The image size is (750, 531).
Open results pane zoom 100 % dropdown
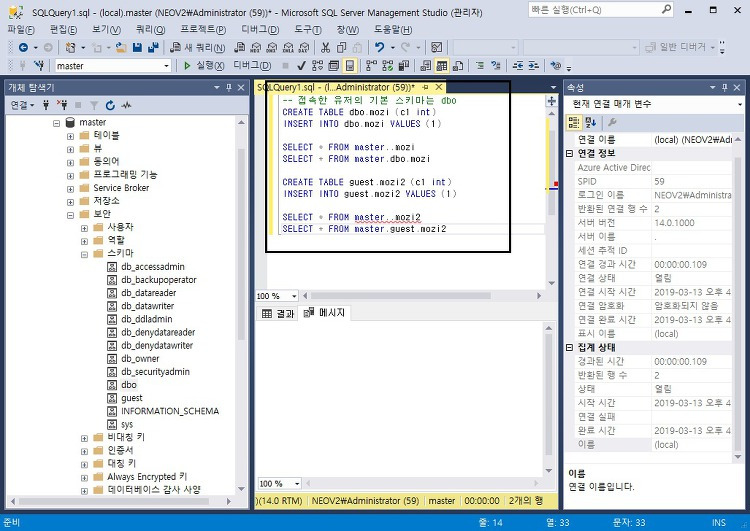[x=297, y=484]
